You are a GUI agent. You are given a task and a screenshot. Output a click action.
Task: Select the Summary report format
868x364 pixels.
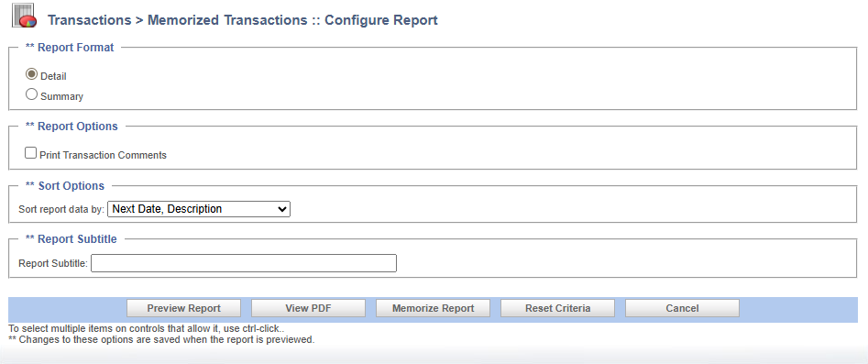coord(31,94)
